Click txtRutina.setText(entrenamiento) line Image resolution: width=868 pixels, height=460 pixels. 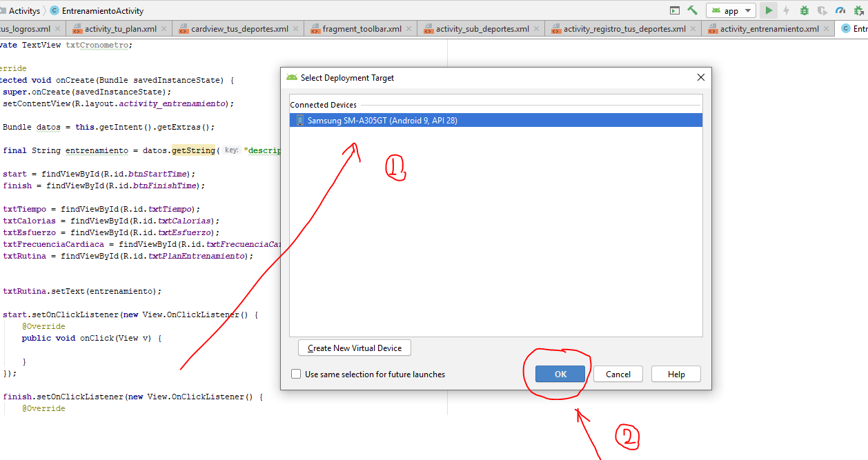click(82, 291)
